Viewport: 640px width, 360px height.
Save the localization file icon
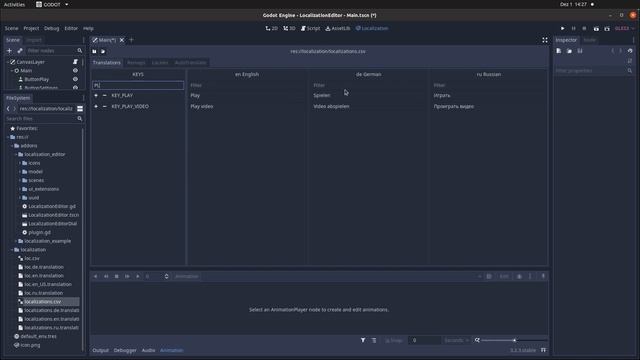pos(94,51)
